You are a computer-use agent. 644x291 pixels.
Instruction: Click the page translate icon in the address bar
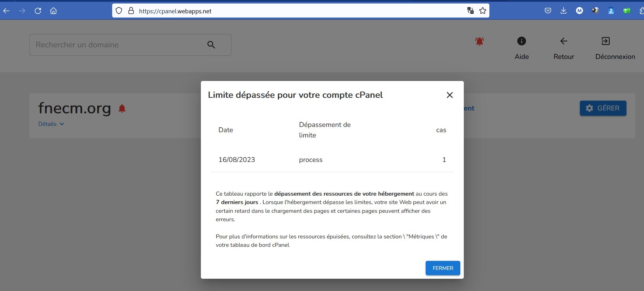[470, 11]
